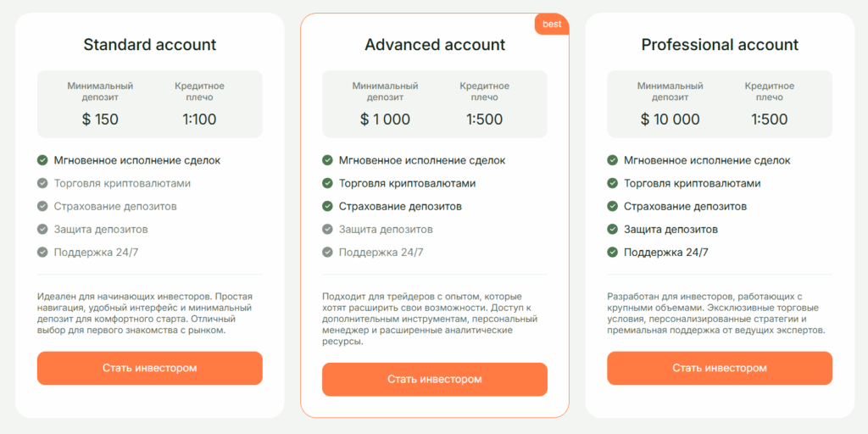Click Advanced account's "Поддержка 24/7" feature text
Image resolution: width=868 pixels, height=434 pixels.
[381, 252]
